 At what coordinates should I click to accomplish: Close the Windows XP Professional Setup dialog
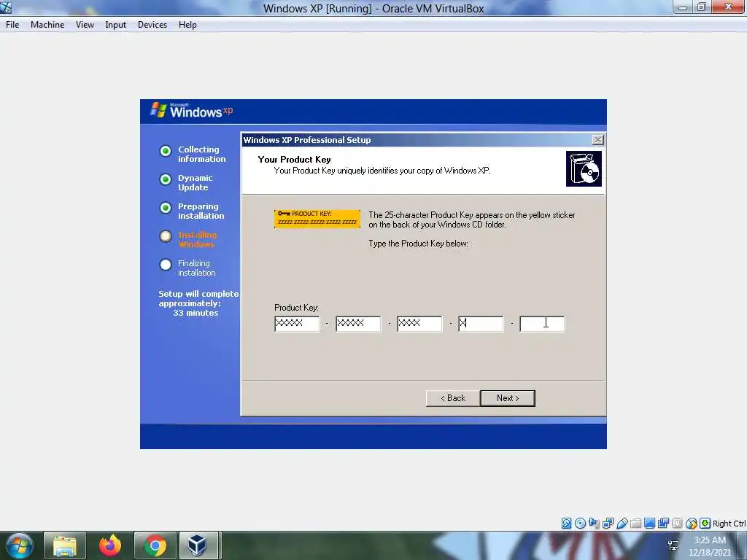point(598,139)
